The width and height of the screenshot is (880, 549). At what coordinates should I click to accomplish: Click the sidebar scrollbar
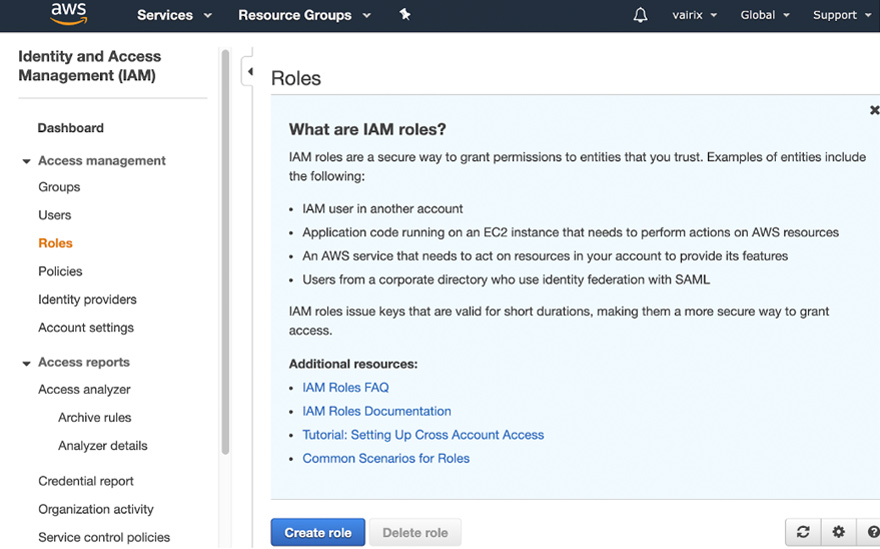coord(226,251)
